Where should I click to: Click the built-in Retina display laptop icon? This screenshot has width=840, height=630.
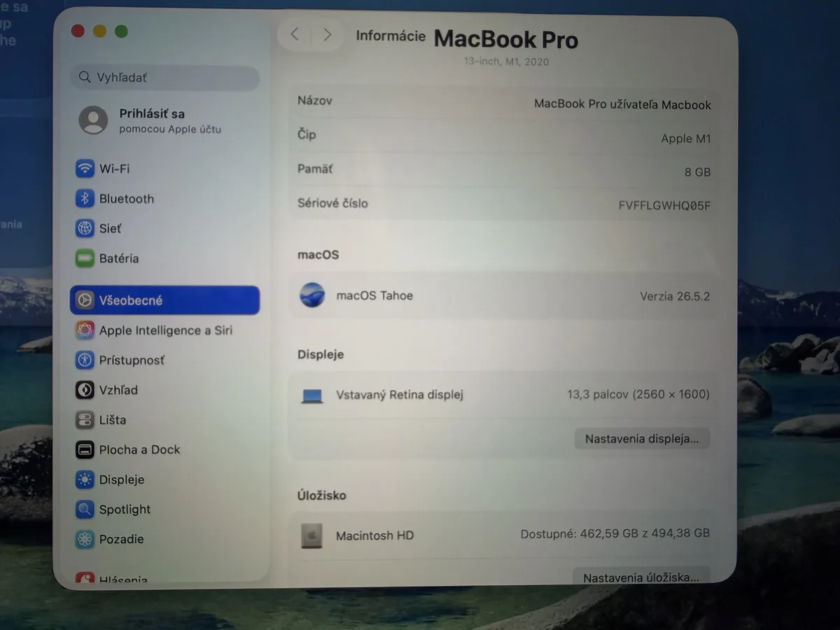tap(312, 396)
